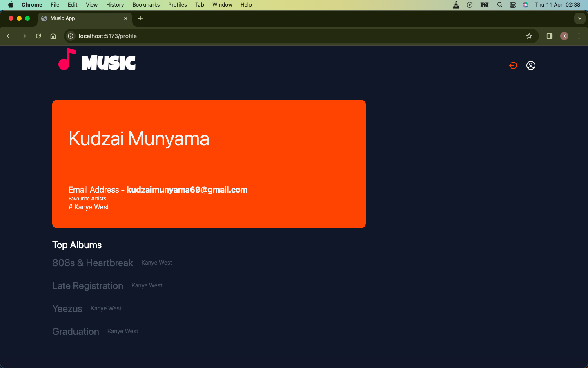Screen dimensions: 588x368
Task: Open the Help menu
Action: [246, 5]
